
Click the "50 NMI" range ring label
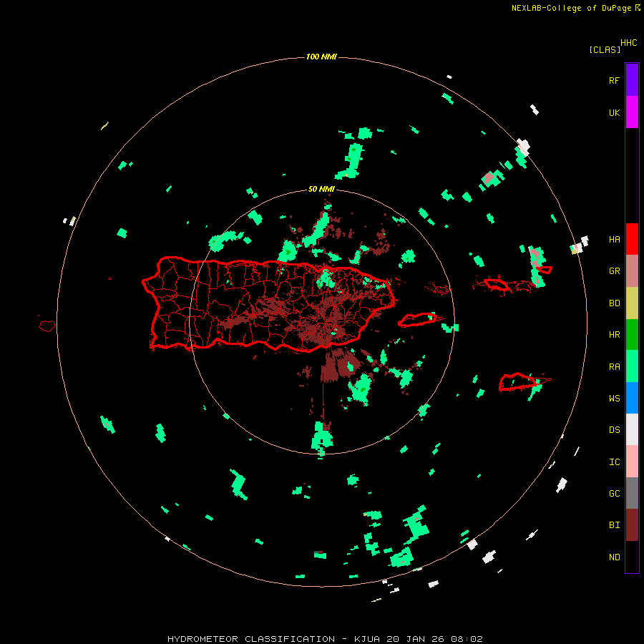(321, 189)
